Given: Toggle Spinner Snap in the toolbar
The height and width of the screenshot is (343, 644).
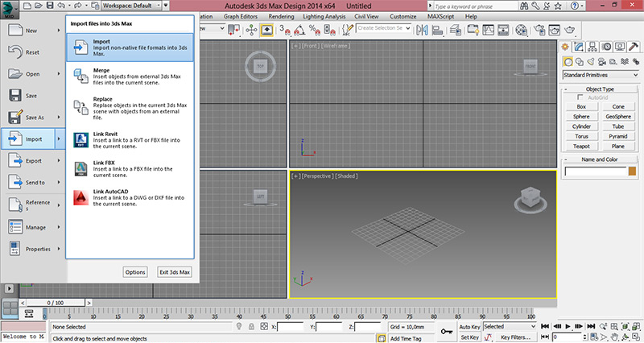Looking at the screenshot, I should click(329, 30).
